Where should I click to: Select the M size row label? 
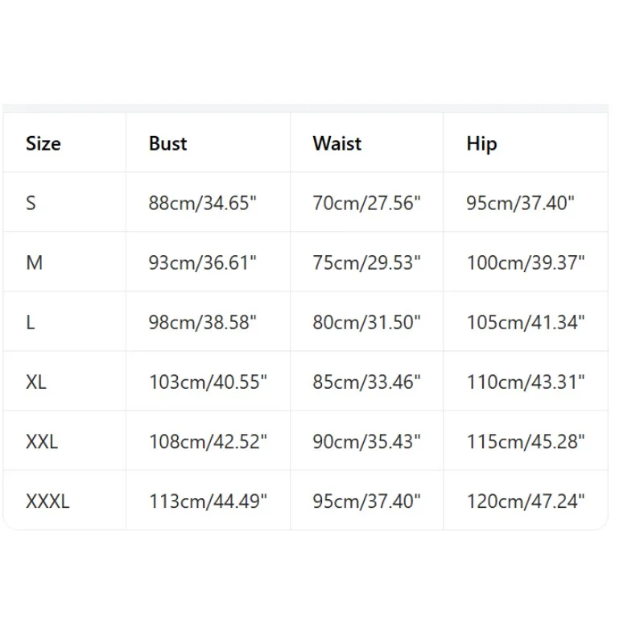pyautogui.click(x=34, y=262)
